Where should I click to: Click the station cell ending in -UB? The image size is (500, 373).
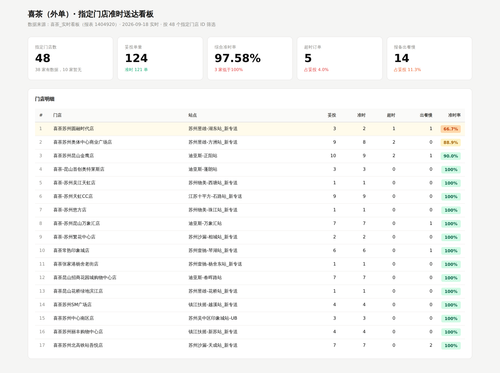[213, 318]
